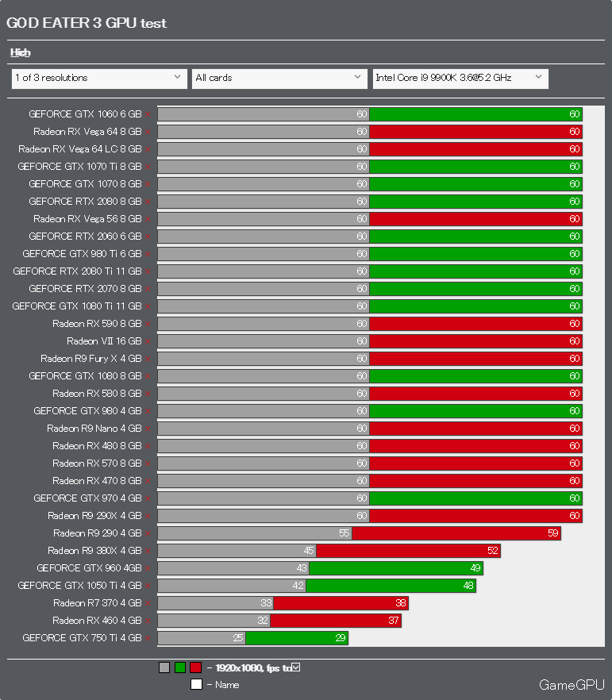Viewport: 612px width, 700px height.
Task: Select the High quality preset tab
Action: pos(21,52)
